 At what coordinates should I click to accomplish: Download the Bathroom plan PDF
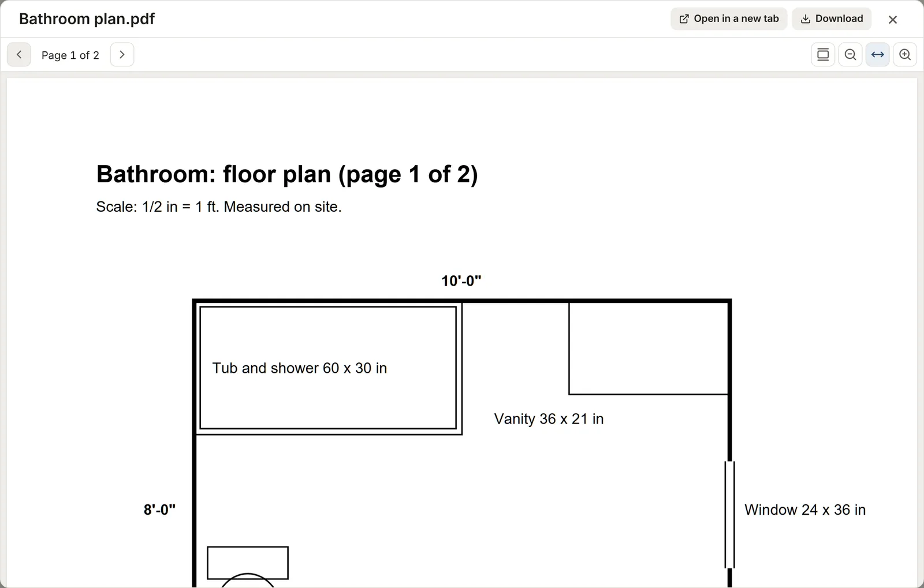coord(832,18)
